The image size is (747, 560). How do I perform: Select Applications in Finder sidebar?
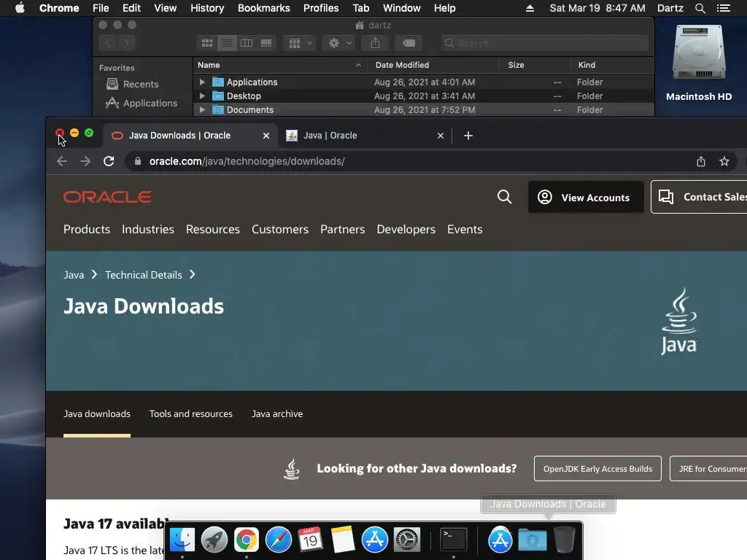pyautogui.click(x=142, y=103)
